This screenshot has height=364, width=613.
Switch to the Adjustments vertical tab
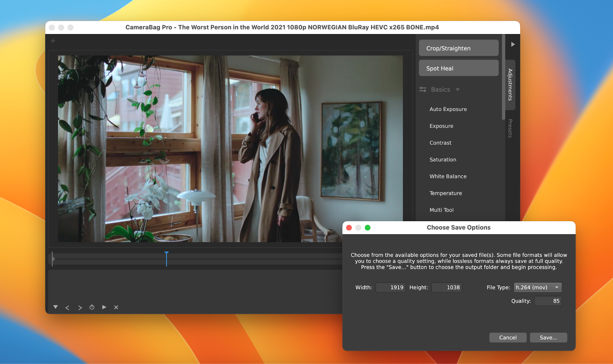[510, 85]
